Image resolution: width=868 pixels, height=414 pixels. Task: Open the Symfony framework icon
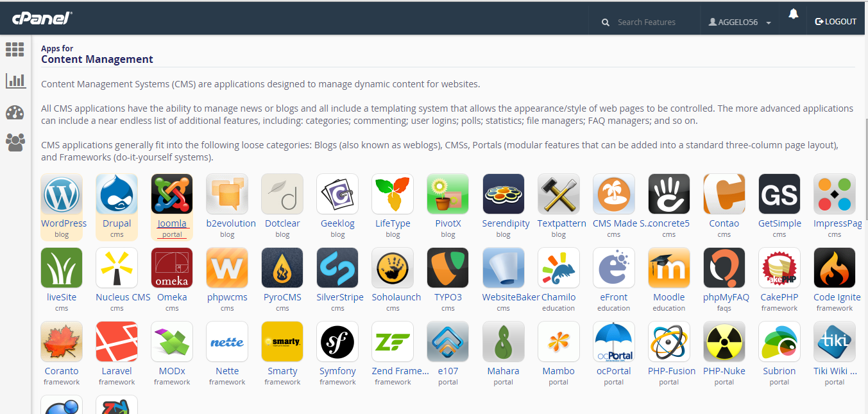coord(337,341)
